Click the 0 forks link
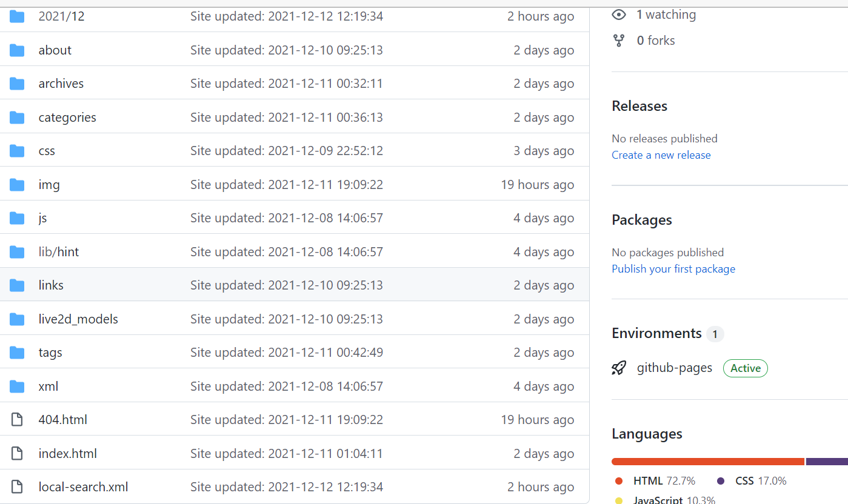This screenshot has width=848, height=504. coord(655,41)
